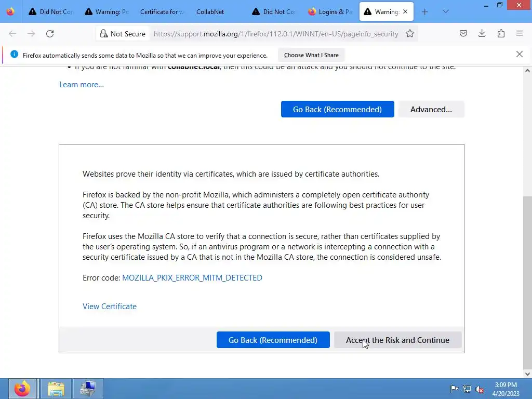Open the Logins & Passwords tab

(330, 12)
